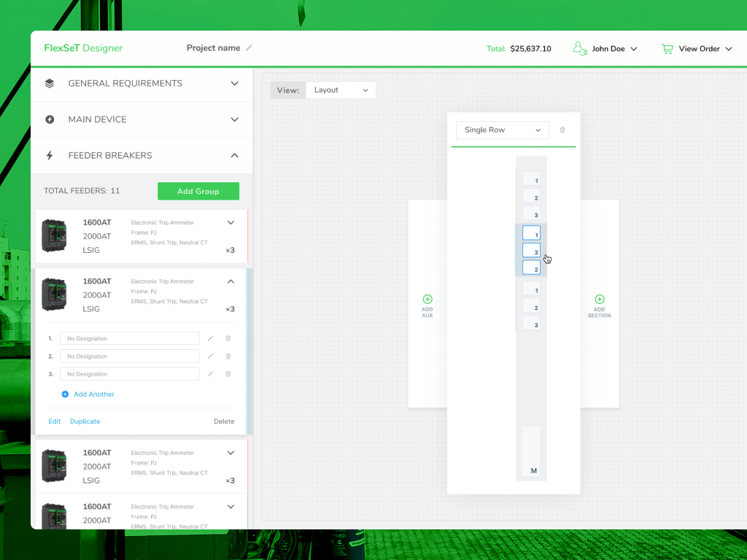Click second feeder breaker thumbnail image
Image resolution: width=747 pixels, height=560 pixels.
pyautogui.click(x=54, y=295)
